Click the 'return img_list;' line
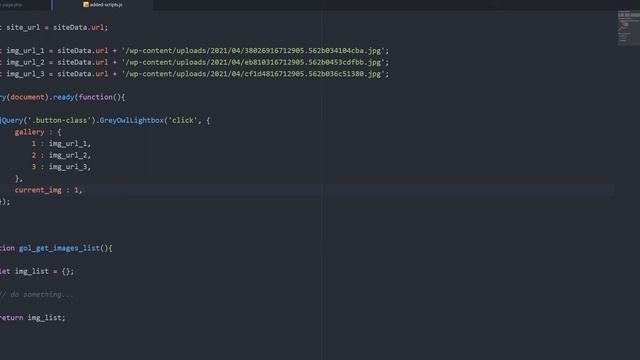The image size is (640, 360). (33, 318)
